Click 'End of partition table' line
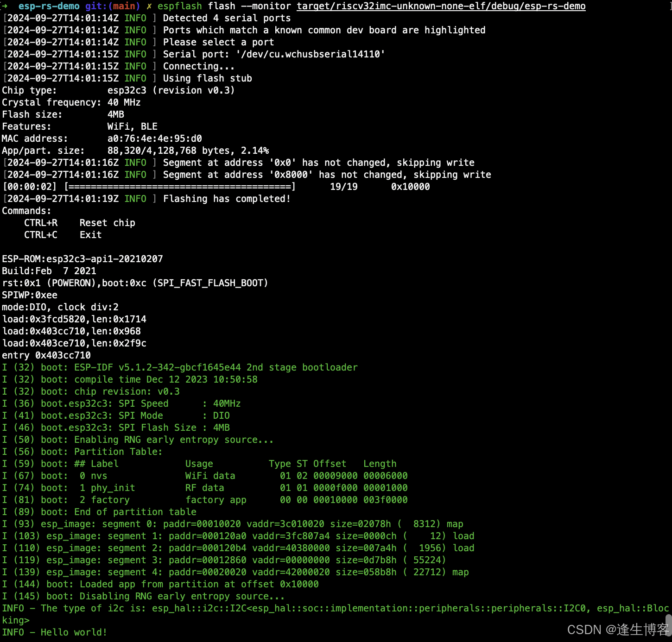 pyautogui.click(x=99, y=512)
